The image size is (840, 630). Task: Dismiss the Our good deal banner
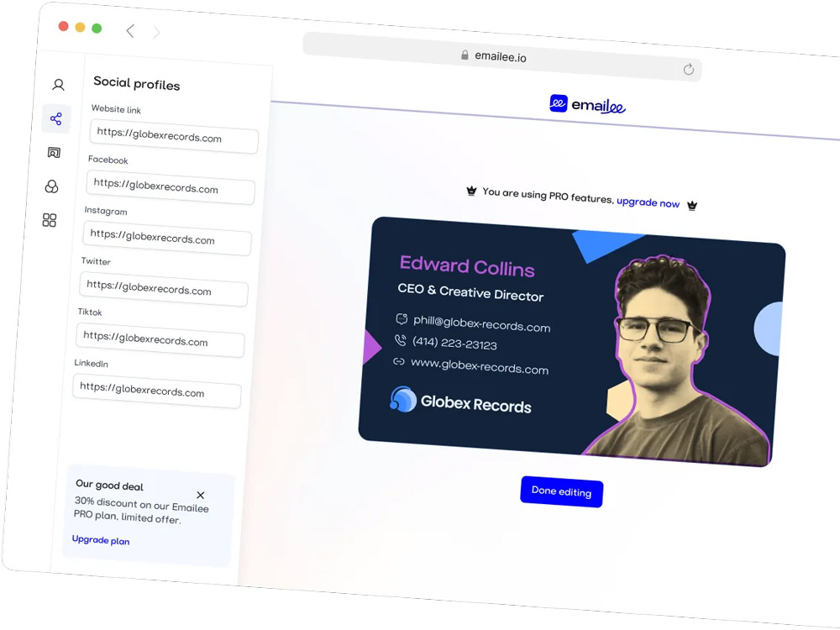pyautogui.click(x=201, y=495)
